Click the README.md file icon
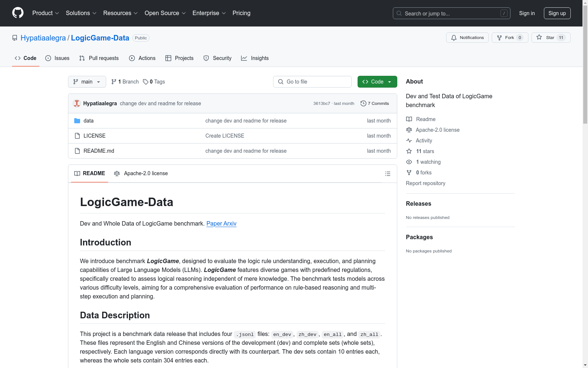The width and height of the screenshot is (588, 368). click(77, 151)
